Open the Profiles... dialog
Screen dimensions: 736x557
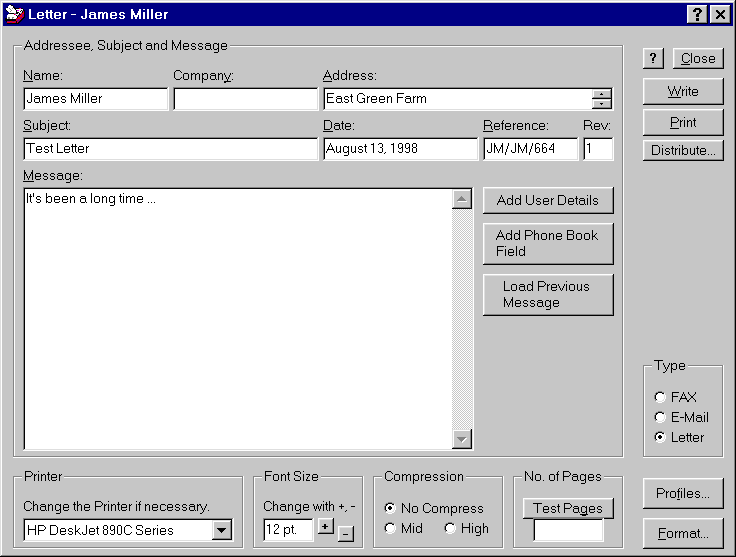pyautogui.click(x=683, y=494)
